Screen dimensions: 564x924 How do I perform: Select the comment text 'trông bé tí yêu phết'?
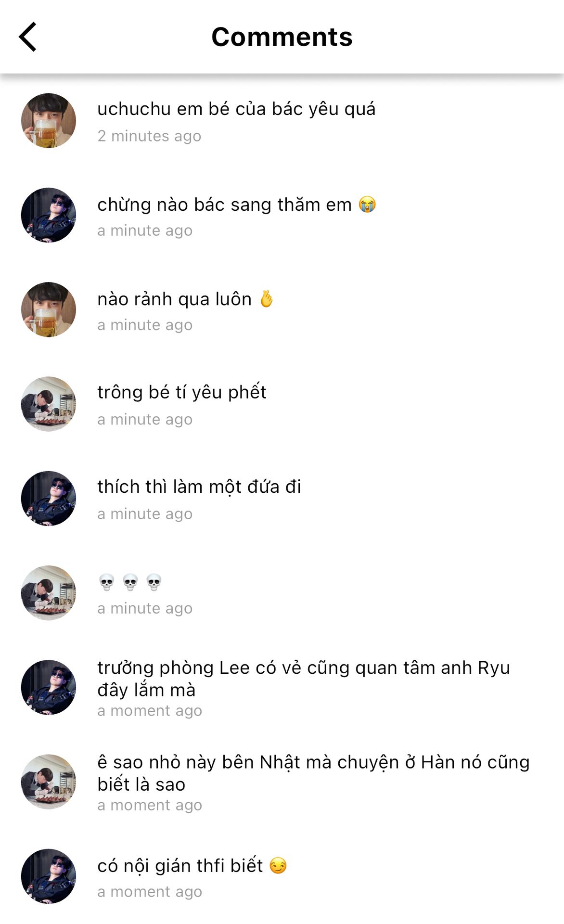point(182,392)
